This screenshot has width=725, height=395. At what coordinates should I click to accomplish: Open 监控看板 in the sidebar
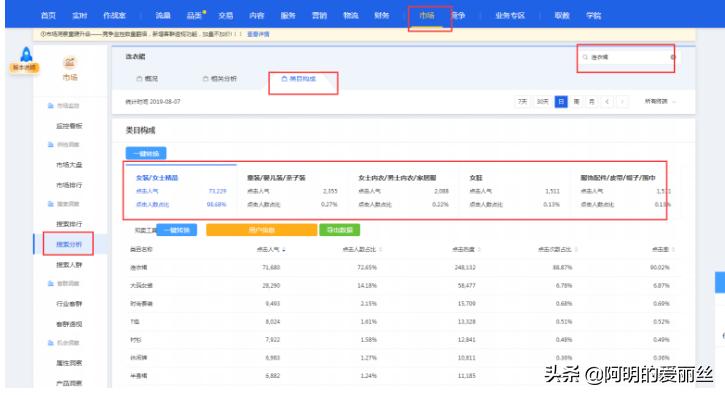(69, 126)
